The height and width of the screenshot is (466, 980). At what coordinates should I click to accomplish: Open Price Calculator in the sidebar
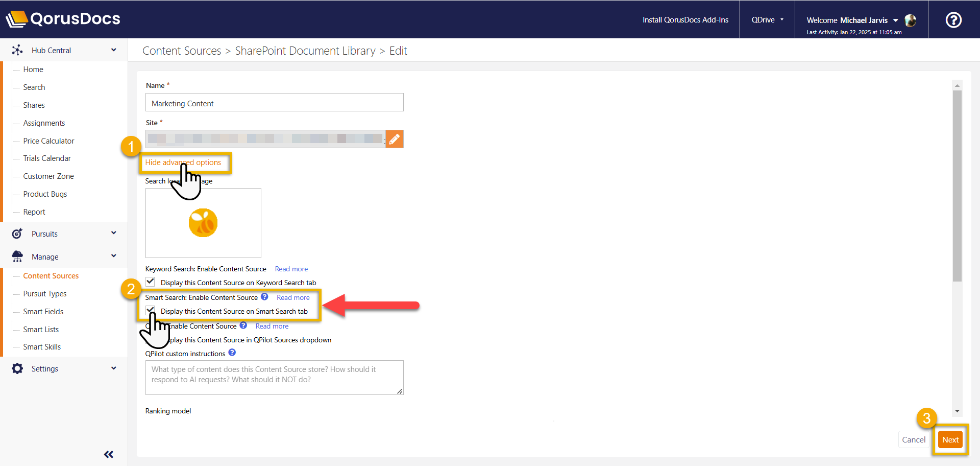click(48, 141)
